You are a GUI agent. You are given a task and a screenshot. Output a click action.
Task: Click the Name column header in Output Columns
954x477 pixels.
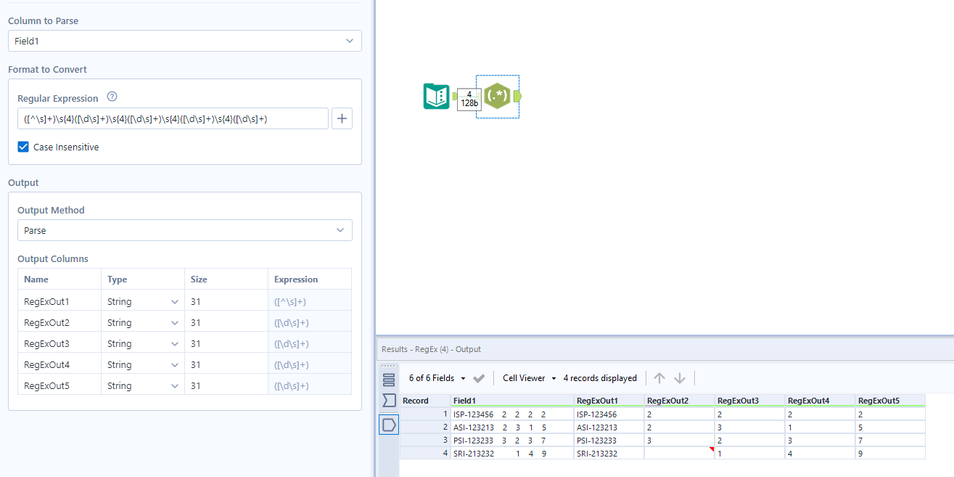[60, 280]
